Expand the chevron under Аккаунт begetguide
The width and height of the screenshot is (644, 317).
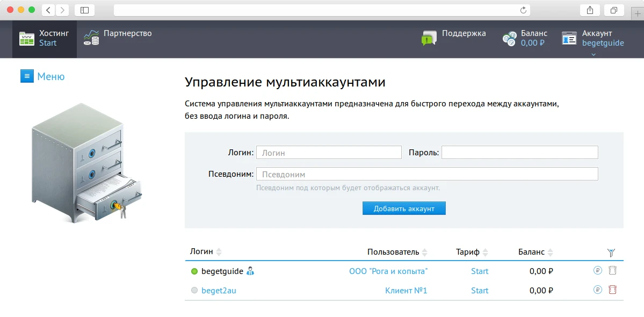click(594, 53)
